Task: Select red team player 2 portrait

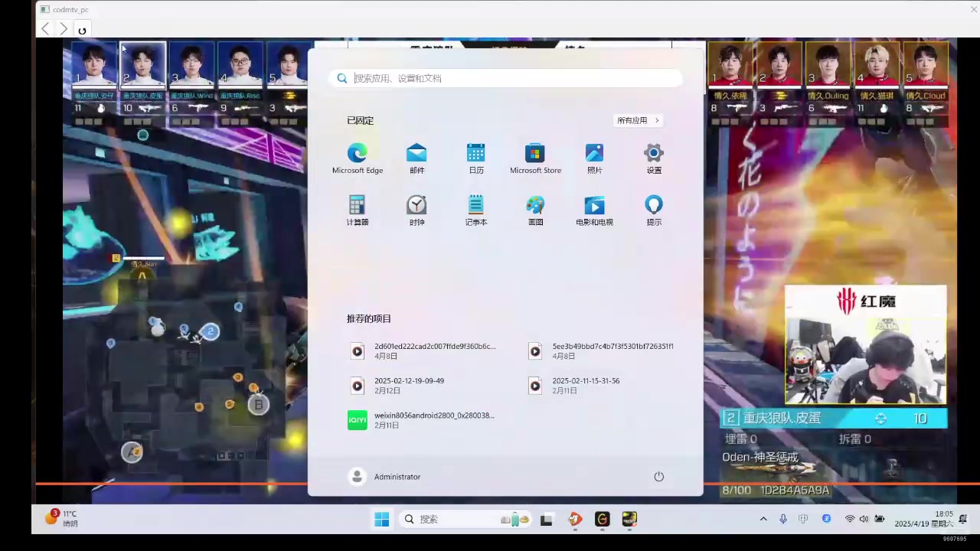Action: point(779,65)
